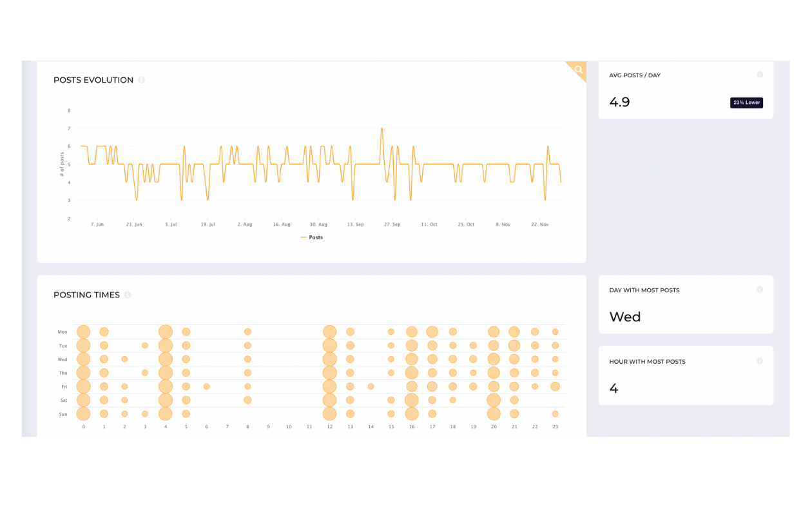Image resolution: width=812 pixels, height=516 pixels.
Task: Click the Sunday bubble at hour 23
Action: click(x=555, y=413)
